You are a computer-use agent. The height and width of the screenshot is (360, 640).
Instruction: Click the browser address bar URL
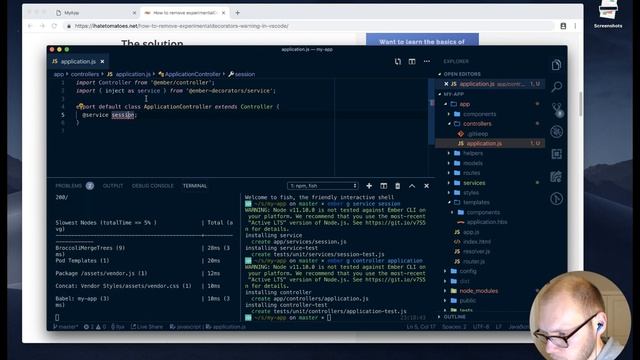(x=182, y=26)
